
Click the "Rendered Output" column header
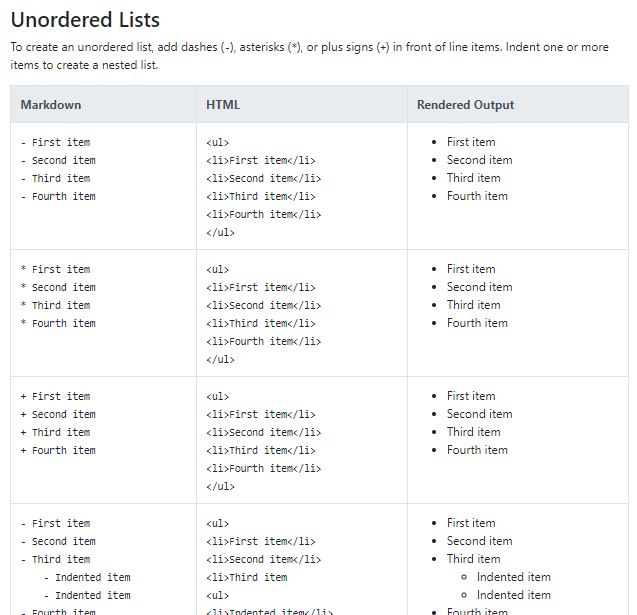coord(465,105)
